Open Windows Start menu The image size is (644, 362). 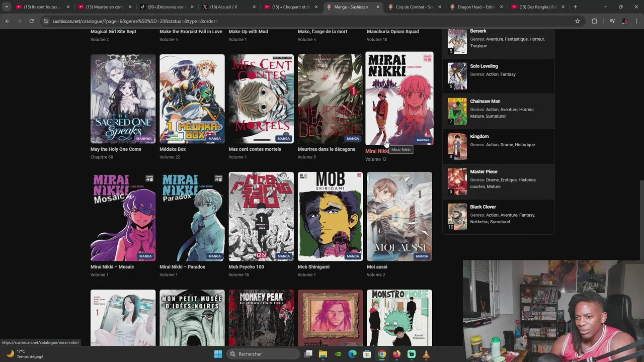[x=218, y=354]
